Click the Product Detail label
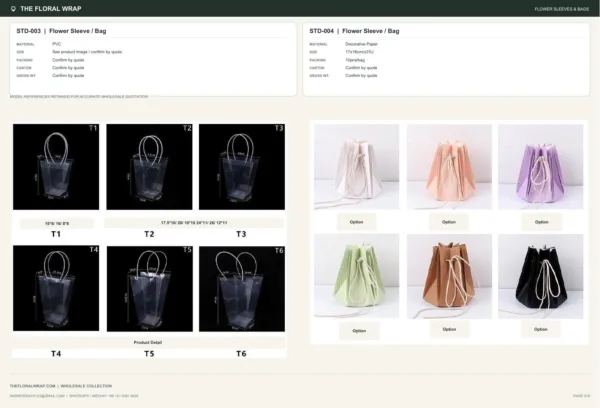The width and height of the screenshot is (600, 408). [148, 343]
